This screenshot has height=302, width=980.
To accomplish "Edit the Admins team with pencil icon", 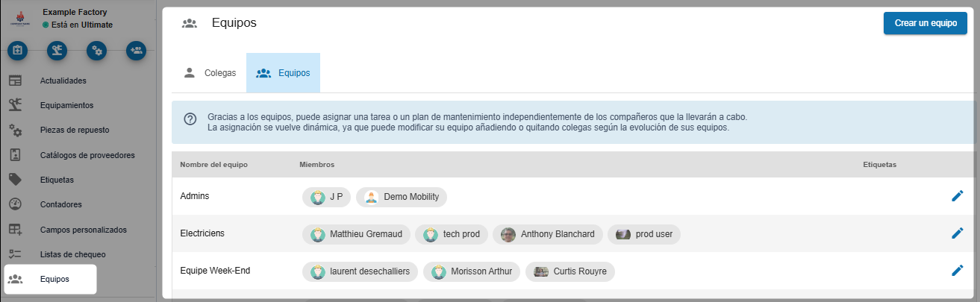I will [958, 196].
